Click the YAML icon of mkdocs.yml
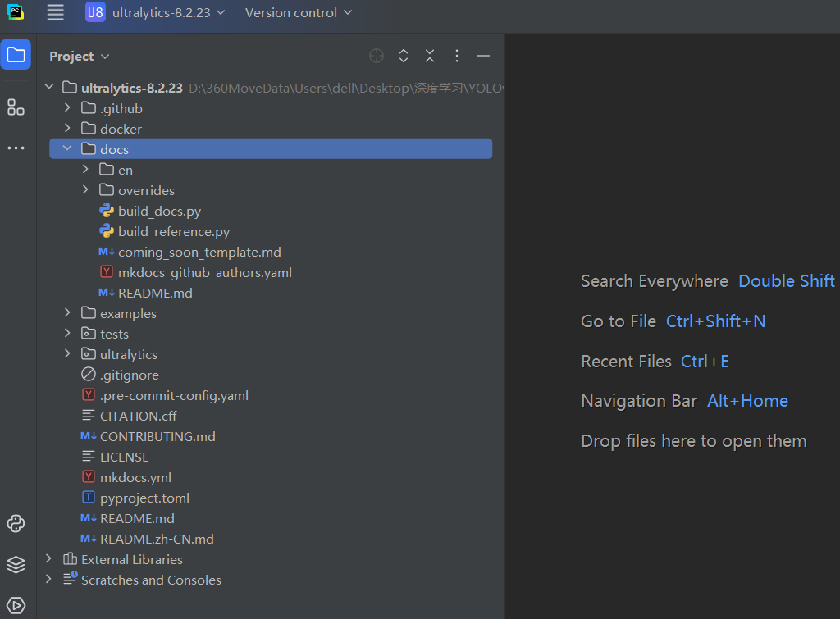This screenshot has width=840, height=619. (89, 476)
